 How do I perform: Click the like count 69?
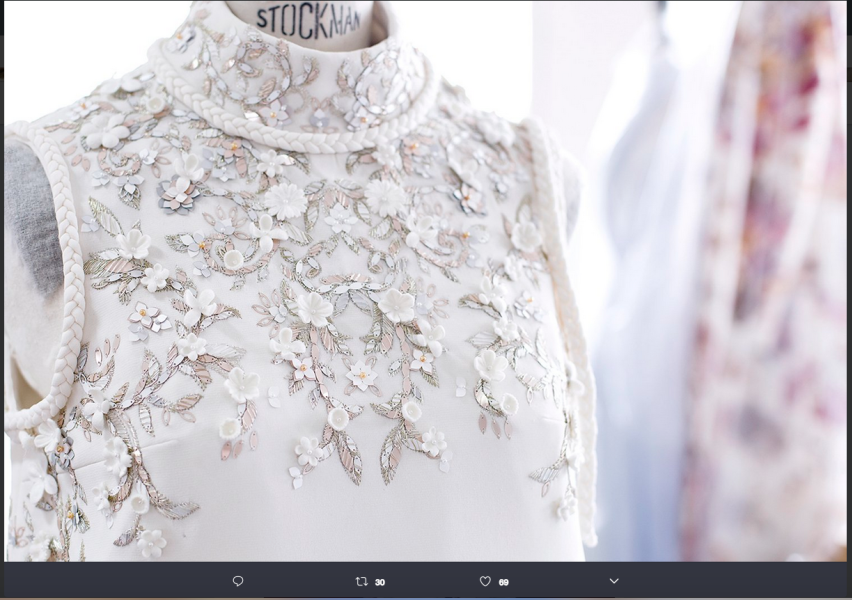pyautogui.click(x=503, y=582)
